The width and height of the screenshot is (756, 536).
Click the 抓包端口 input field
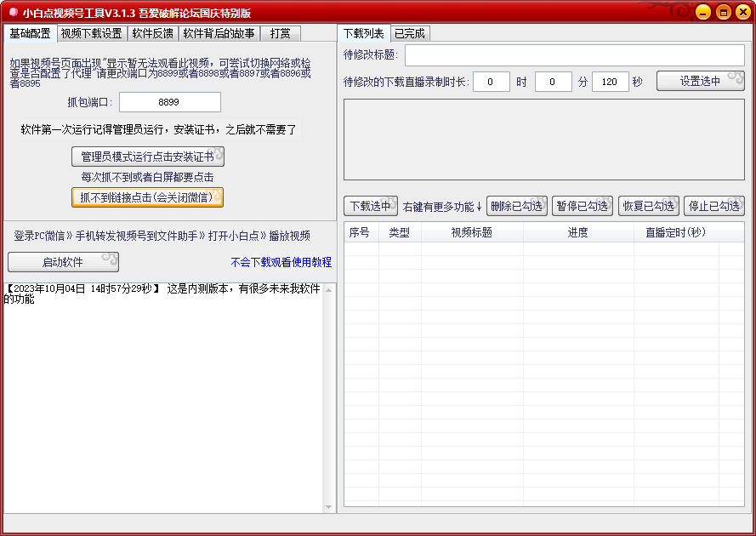(x=169, y=102)
